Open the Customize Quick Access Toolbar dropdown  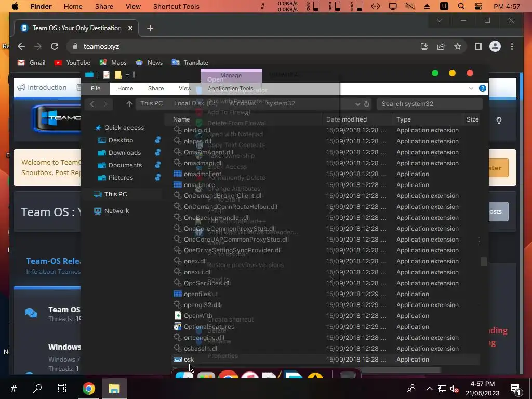coord(128,75)
